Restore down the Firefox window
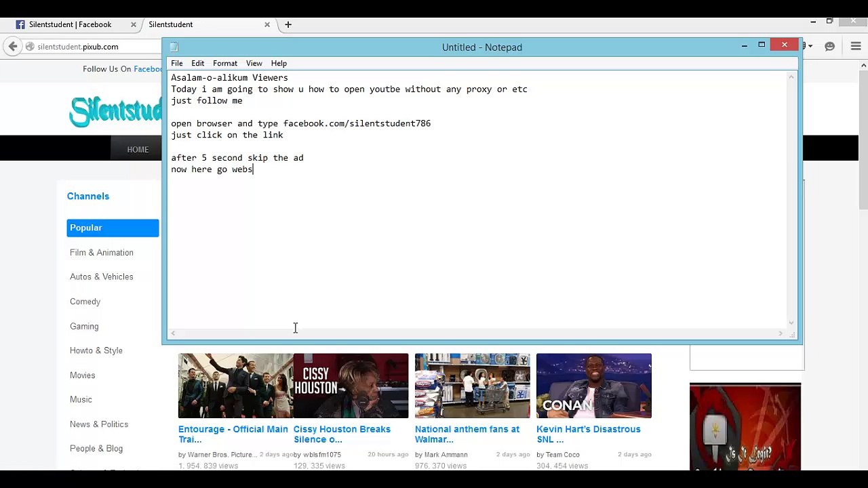The height and width of the screenshot is (488, 868). pyautogui.click(x=829, y=22)
